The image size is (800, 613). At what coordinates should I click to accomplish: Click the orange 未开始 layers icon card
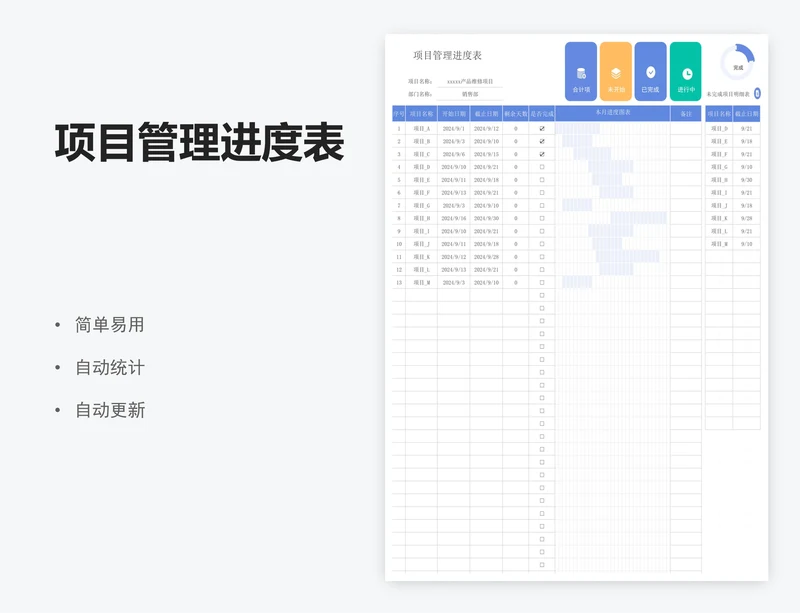(x=616, y=71)
